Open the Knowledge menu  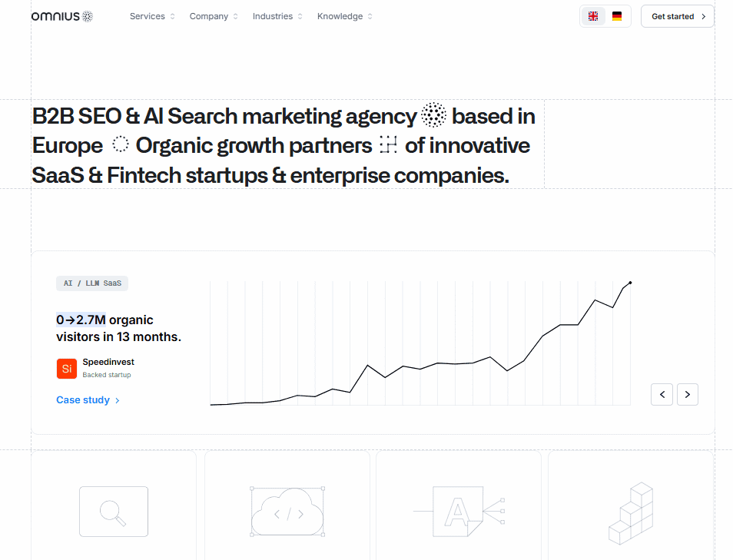point(345,16)
